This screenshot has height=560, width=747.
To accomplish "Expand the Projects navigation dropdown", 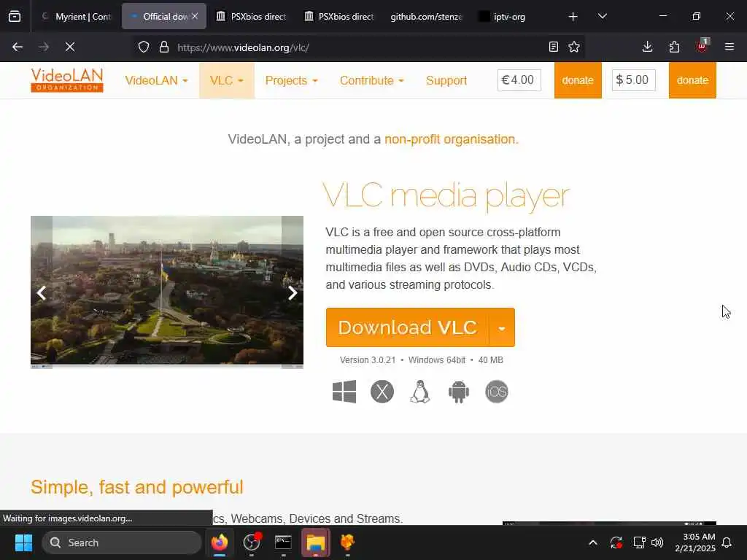I will (x=291, y=80).
